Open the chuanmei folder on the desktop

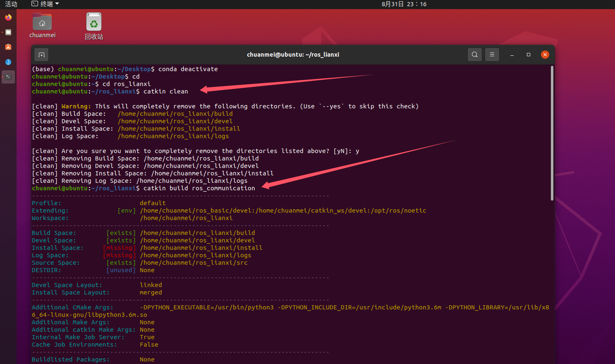(42, 22)
